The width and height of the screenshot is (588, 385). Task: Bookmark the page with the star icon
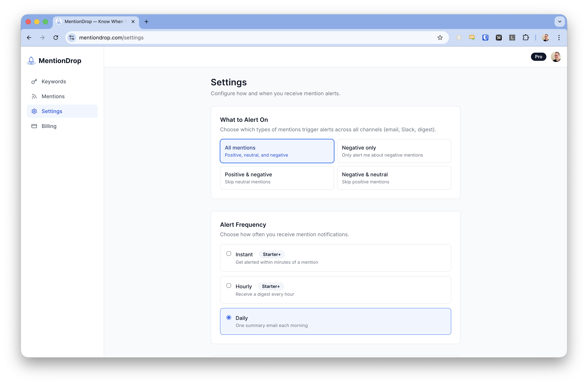coord(440,38)
